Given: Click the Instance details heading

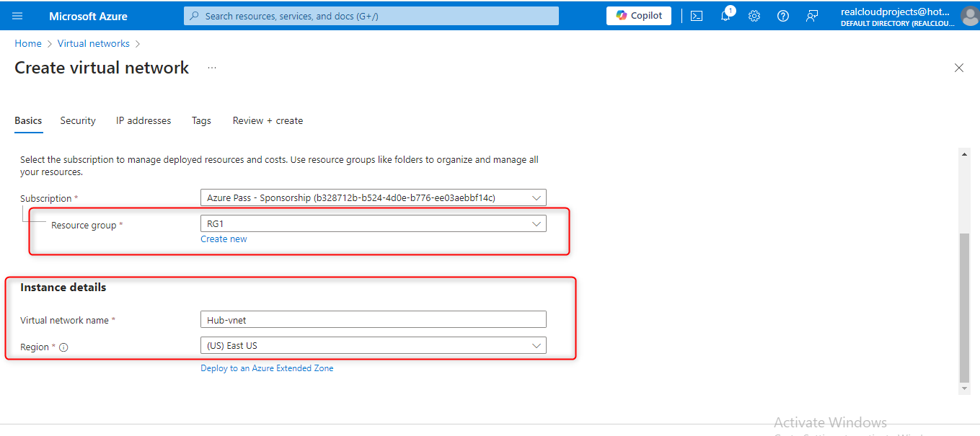Looking at the screenshot, I should click(63, 287).
